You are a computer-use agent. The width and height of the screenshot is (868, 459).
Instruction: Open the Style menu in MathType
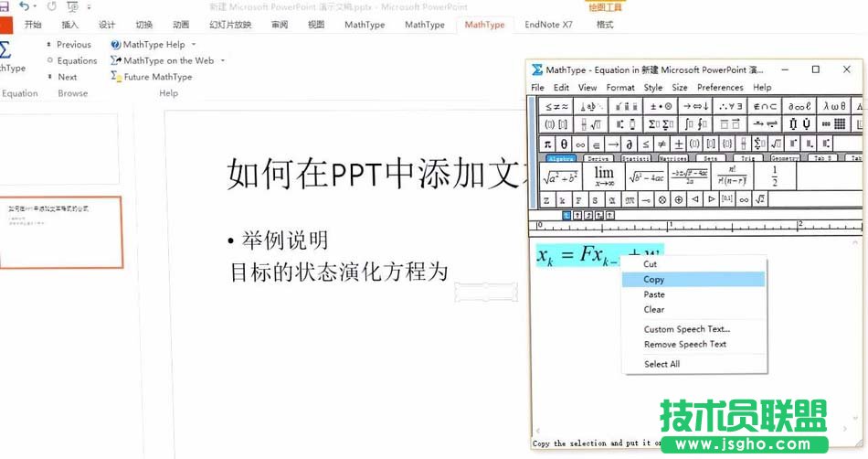pos(652,88)
